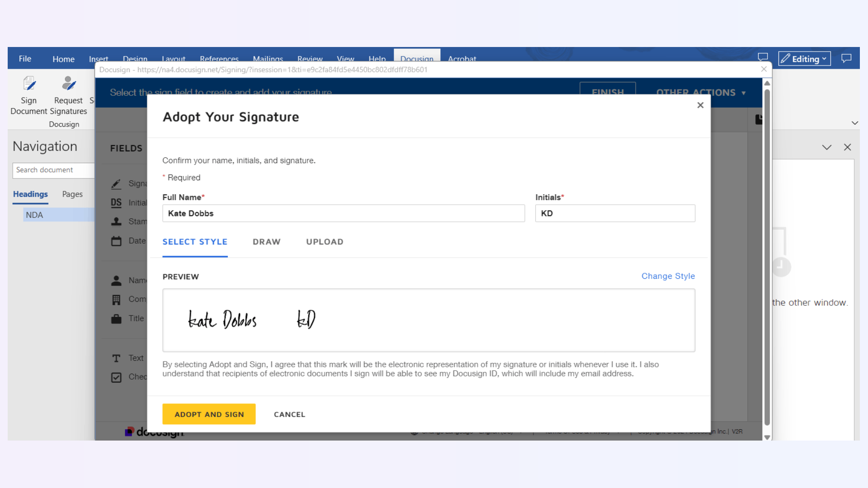Click the Change Style link
The width and height of the screenshot is (868, 488).
668,276
